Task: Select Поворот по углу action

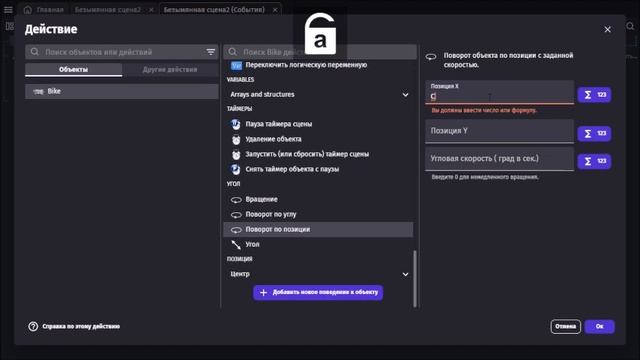Action: (x=318, y=214)
